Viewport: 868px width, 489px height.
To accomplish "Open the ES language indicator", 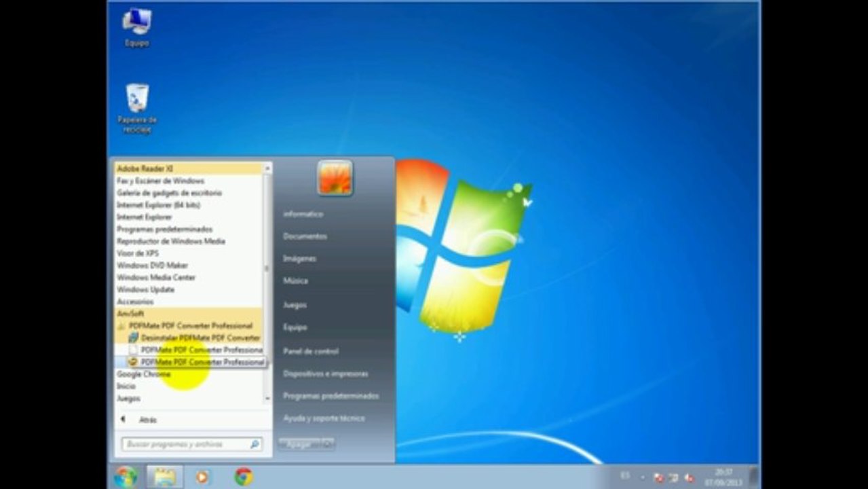I will [625, 475].
